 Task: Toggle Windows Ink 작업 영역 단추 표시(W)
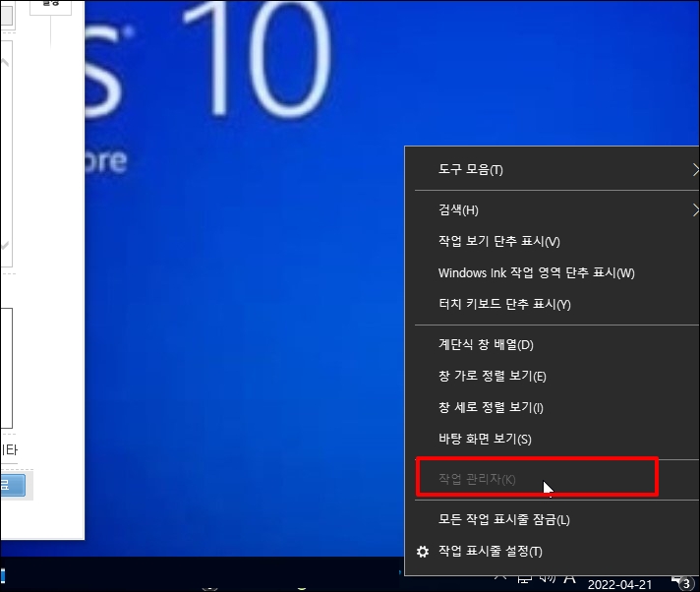click(x=552, y=272)
